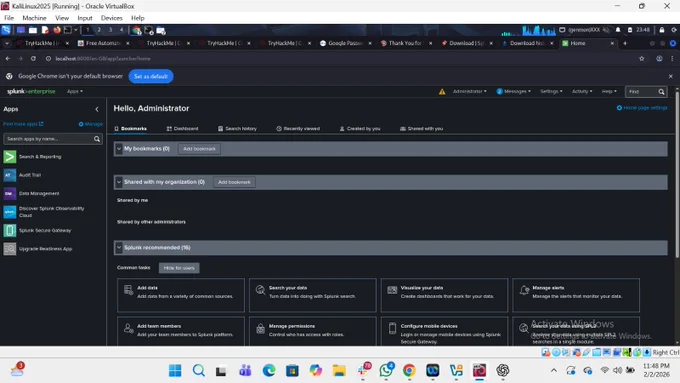This screenshot has height=383, width=680.
Task: Open the Search & Reporting app icon
Action: 10,157
